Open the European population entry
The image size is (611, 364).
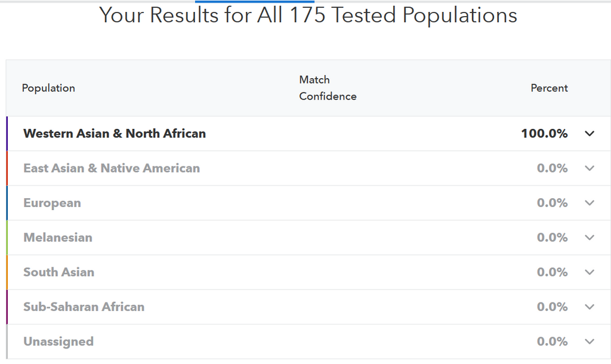52,203
